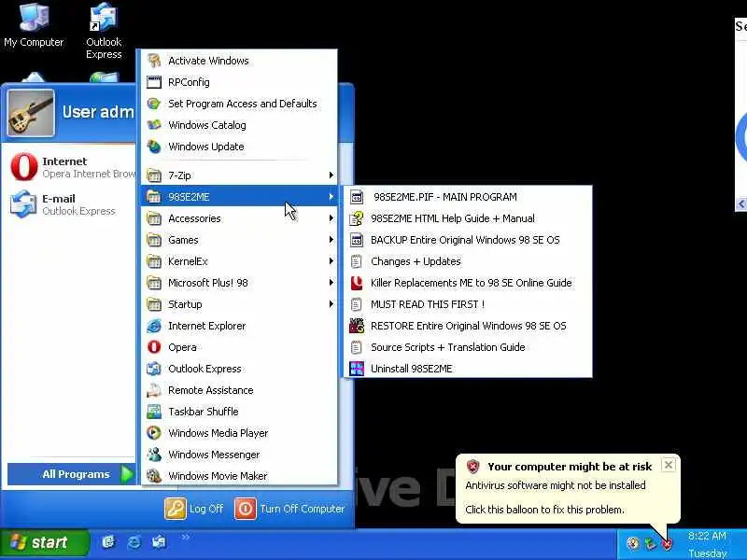Expand the KernelEx submenu arrow
The image size is (747, 560).
pos(331,261)
